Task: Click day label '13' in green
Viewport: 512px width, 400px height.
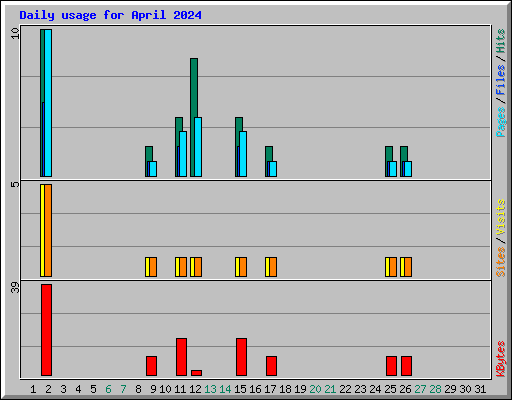Action: point(210,389)
